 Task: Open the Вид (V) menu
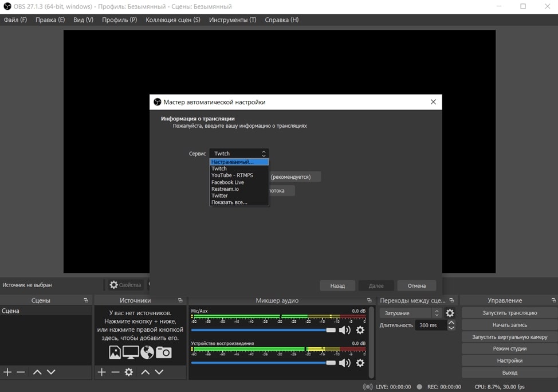[x=83, y=20]
